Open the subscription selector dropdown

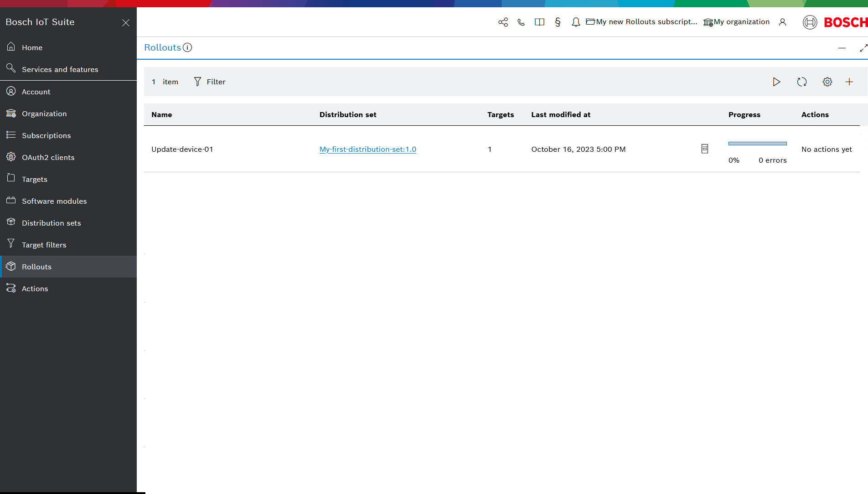pos(642,22)
